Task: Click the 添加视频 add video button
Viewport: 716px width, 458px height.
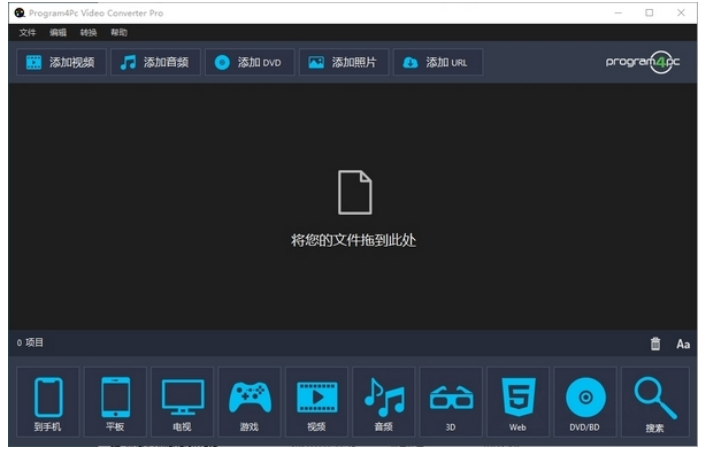Action: (62, 62)
